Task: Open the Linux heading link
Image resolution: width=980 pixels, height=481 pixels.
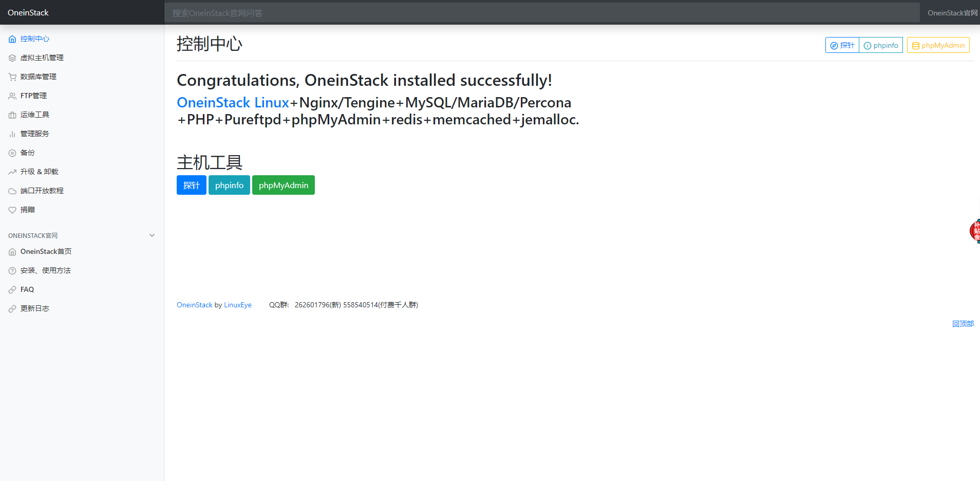Action: (x=272, y=102)
